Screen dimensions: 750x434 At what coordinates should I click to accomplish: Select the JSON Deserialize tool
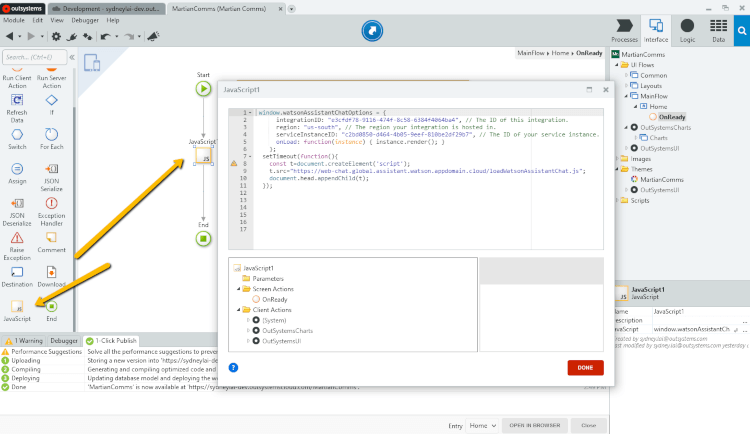tap(17, 211)
